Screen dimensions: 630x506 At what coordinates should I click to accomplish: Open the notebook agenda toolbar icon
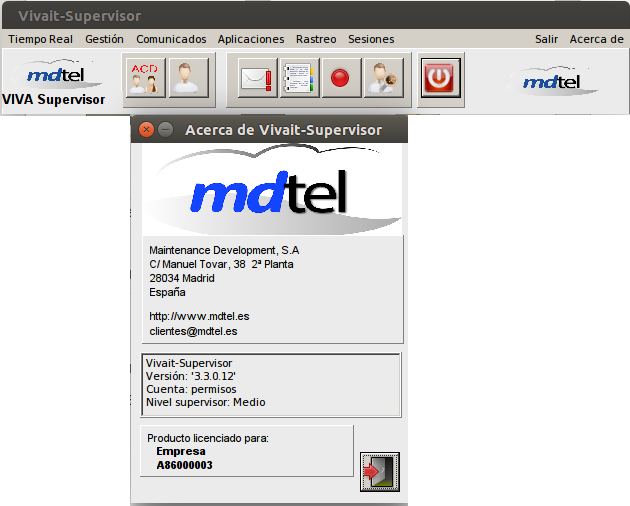pyautogui.click(x=299, y=78)
